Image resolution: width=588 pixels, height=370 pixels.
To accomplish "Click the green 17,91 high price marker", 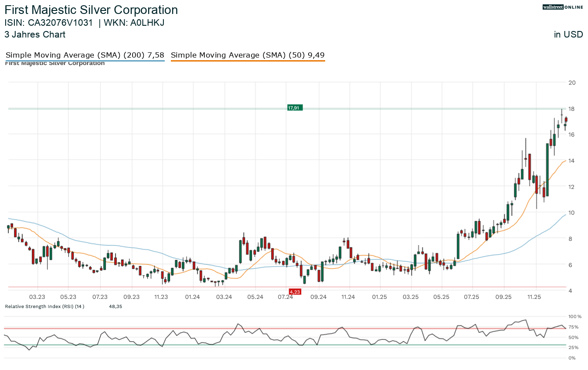I will click(x=294, y=108).
